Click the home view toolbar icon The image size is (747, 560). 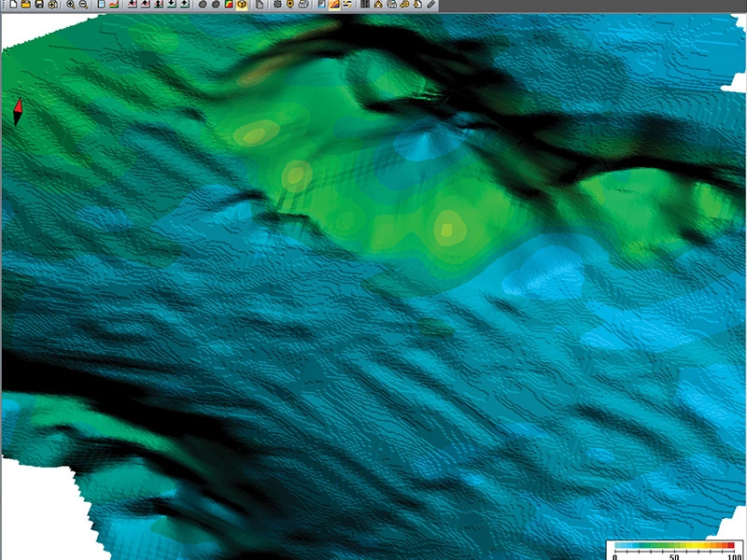click(378, 7)
